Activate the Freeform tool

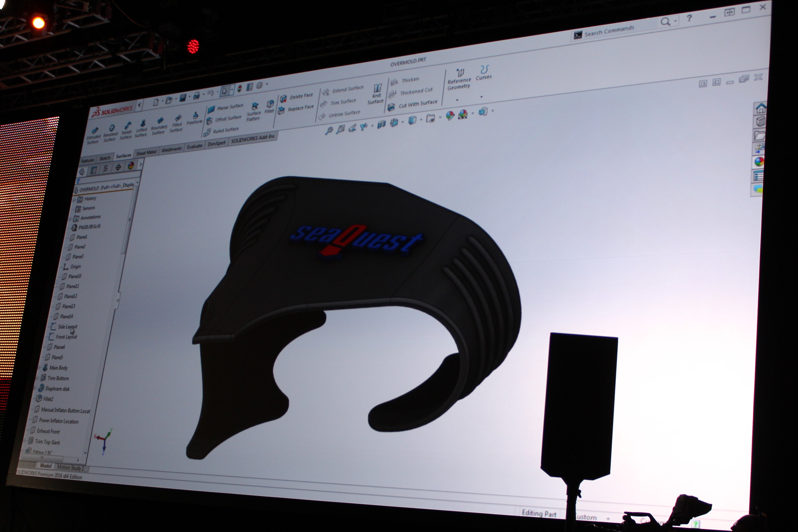[195, 118]
